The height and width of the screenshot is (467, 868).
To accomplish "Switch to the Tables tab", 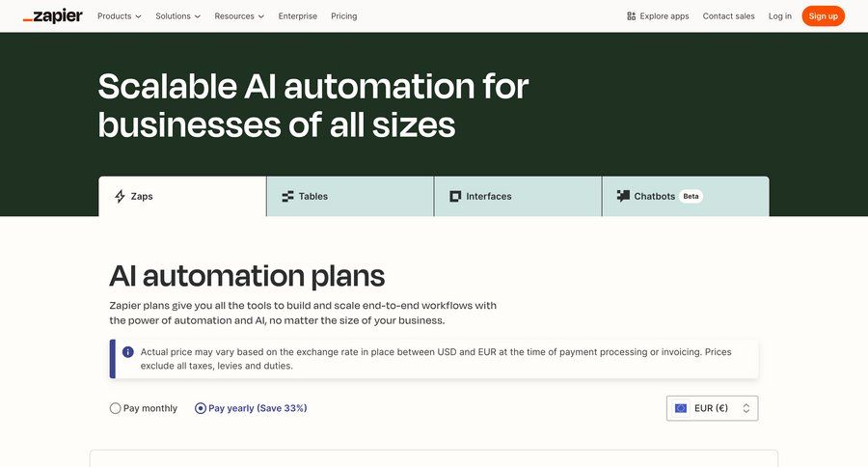I will (350, 196).
